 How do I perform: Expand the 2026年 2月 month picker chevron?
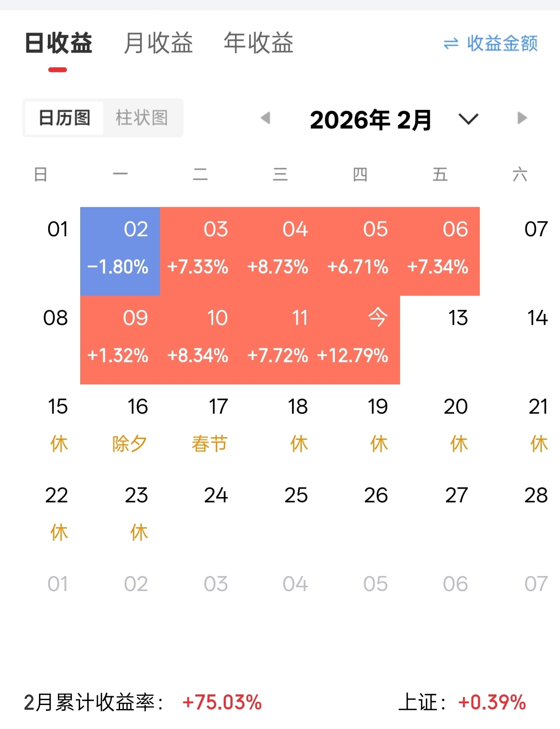(468, 119)
